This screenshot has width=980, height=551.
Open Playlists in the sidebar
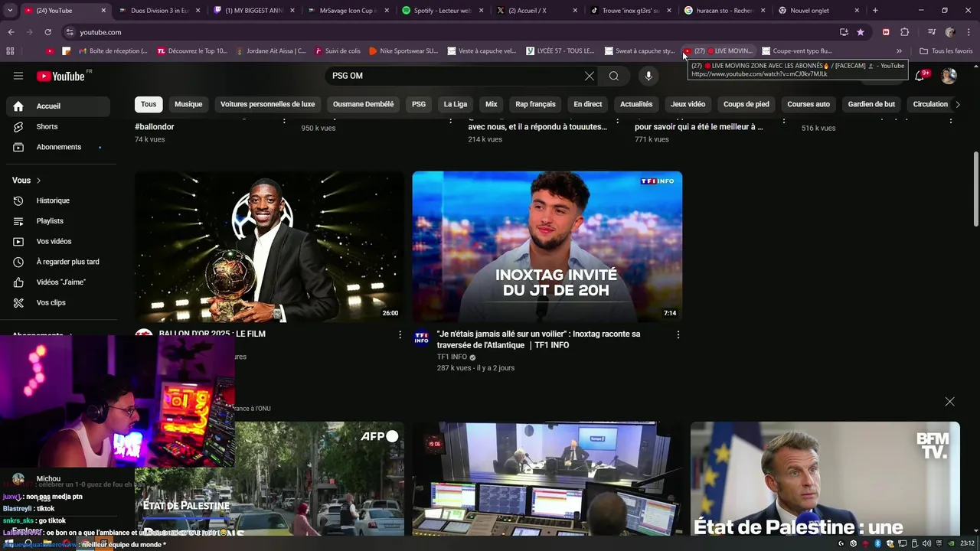pos(58,221)
